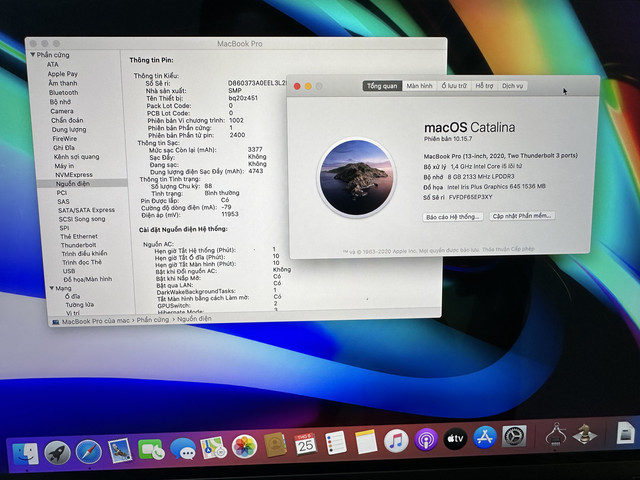Click the Cập nhật Phần mềm button

pyautogui.click(x=522, y=216)
